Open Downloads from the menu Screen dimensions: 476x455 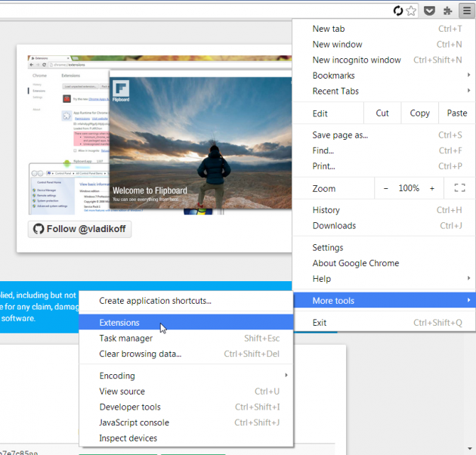pyautogui.click(x=384, y=226)
